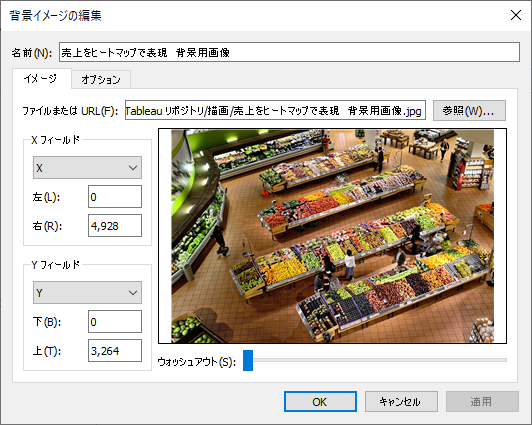
Task: Click the 上(T) field showing 3,264
Action: (115, 350)
